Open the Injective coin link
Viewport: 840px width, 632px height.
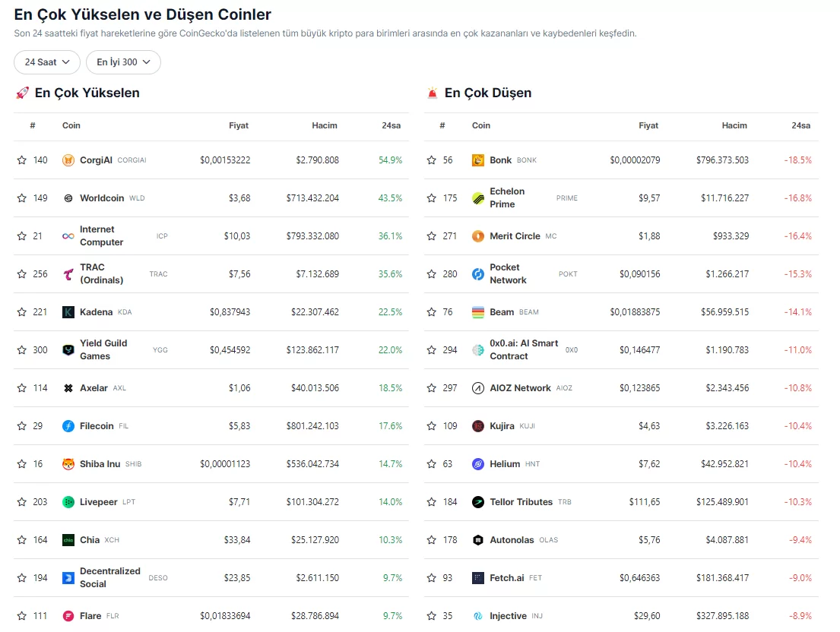point(508,616)
